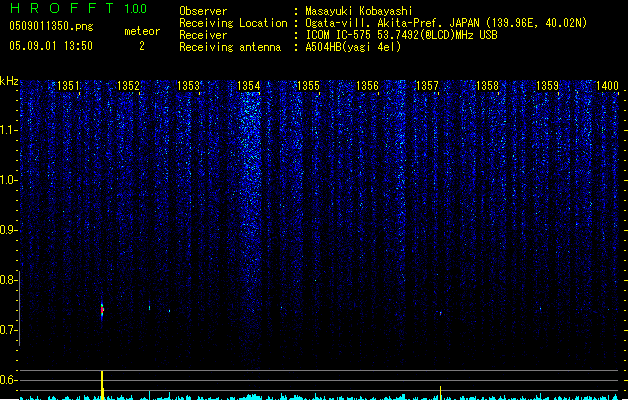Click the 1352 time axis marker
The height and width of the screenshot is (400, 629).
click(x=128, y=85)
